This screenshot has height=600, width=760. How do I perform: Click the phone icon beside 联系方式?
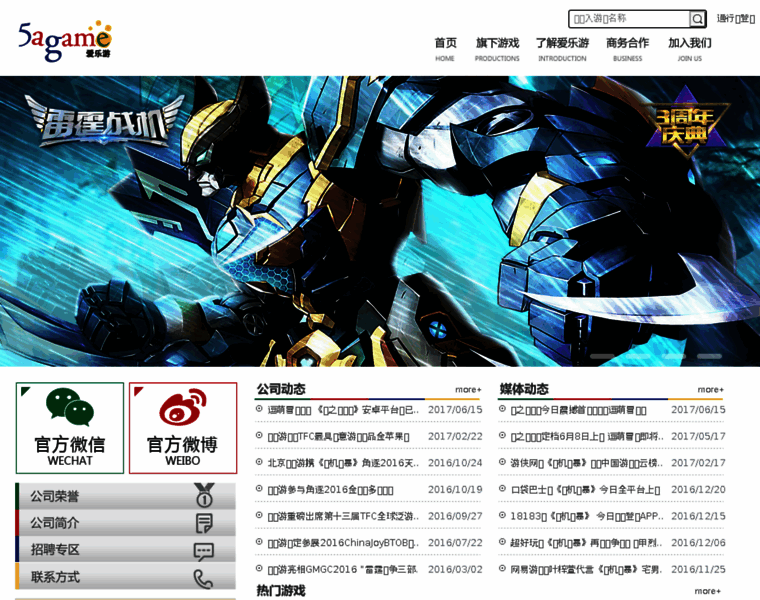(x=203, y=579)
